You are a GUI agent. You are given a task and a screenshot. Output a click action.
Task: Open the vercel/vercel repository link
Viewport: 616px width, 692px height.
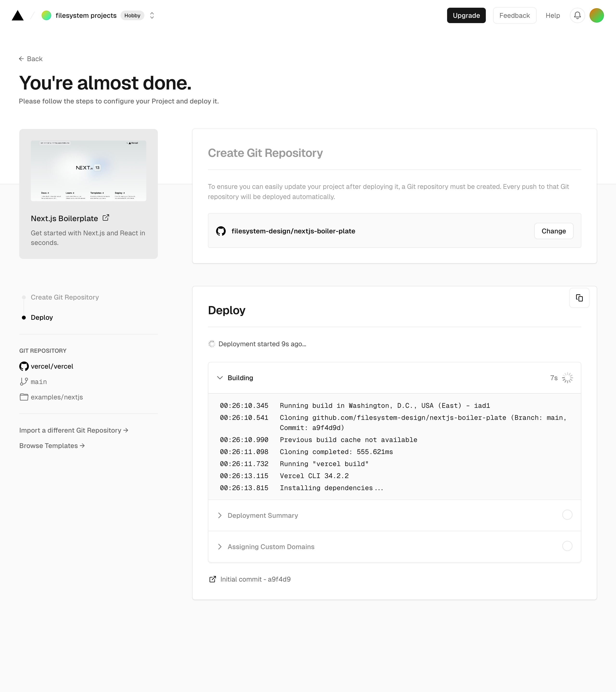pyautogui.click(x=52, y=366)
